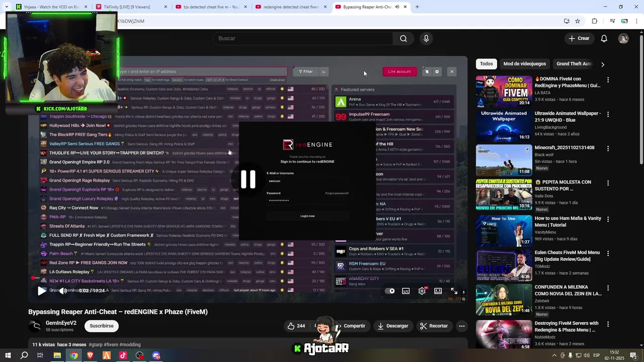Click the Descargar download button

[393, 326]
